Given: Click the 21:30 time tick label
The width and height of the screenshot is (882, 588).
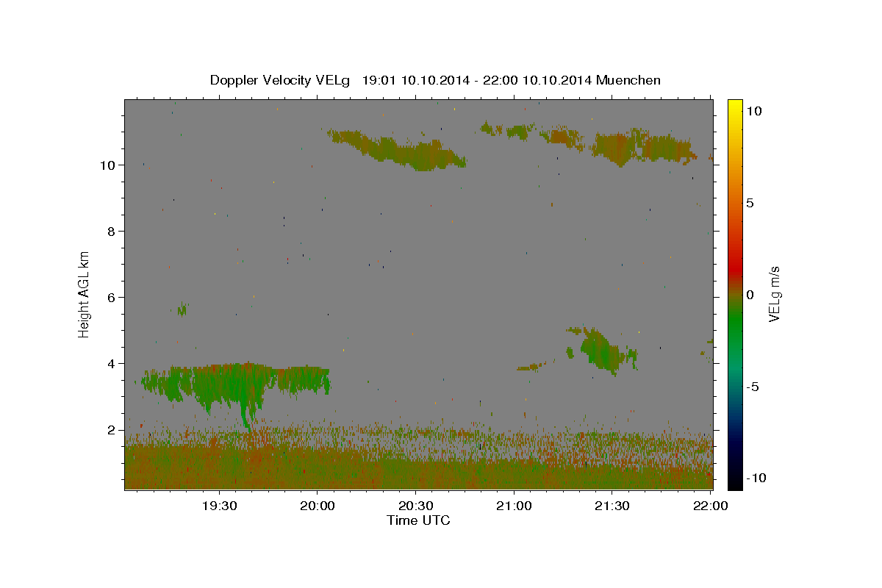Looking at the screenshot, I should pos(612,506).
